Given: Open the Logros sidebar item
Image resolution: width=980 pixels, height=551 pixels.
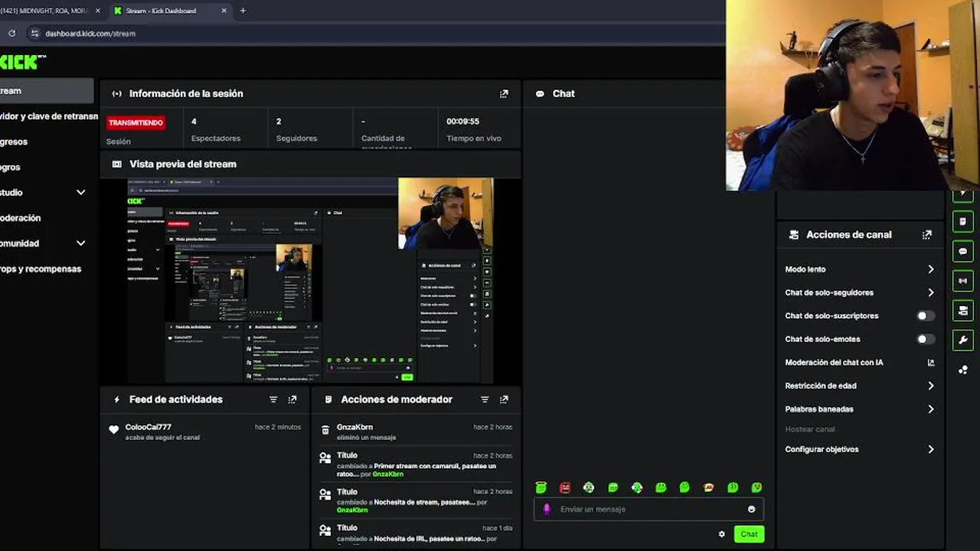Looking at the screenshot, I should pyautogui.click(x=10, y=167).
